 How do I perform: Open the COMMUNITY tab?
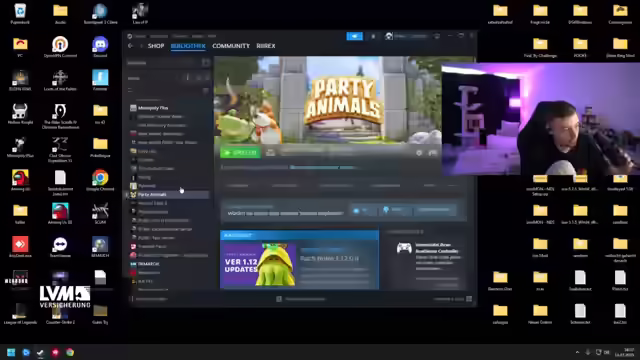coord(231,46)
